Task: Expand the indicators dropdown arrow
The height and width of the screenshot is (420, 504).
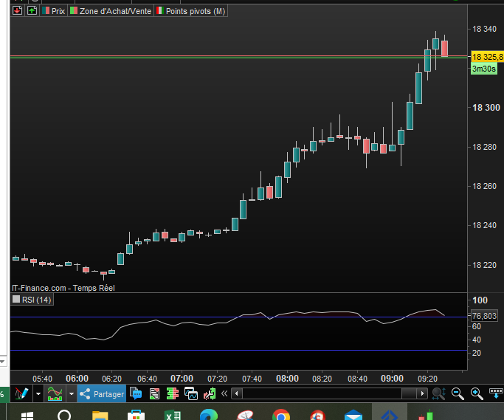Action: point(72,393)
